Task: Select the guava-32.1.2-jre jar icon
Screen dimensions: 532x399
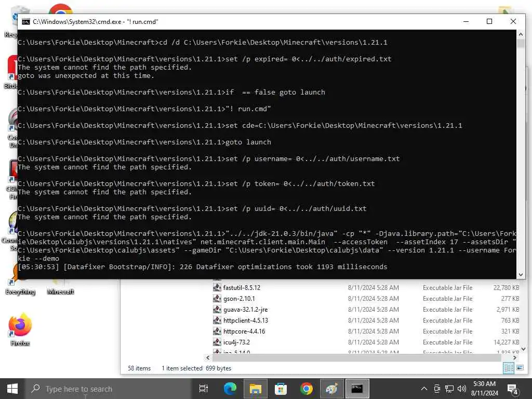Action: (x=217, y=310)
